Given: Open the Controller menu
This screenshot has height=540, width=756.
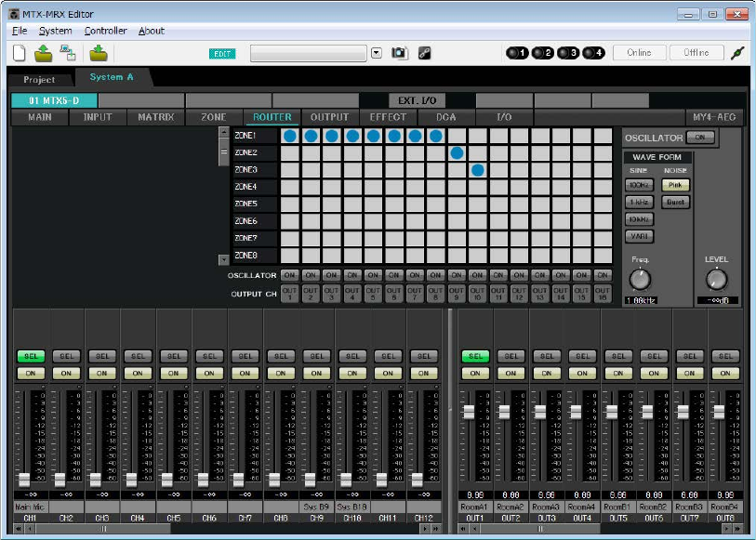Looking at the screenshot, I should pyautogui.click(x=105, y=31).
